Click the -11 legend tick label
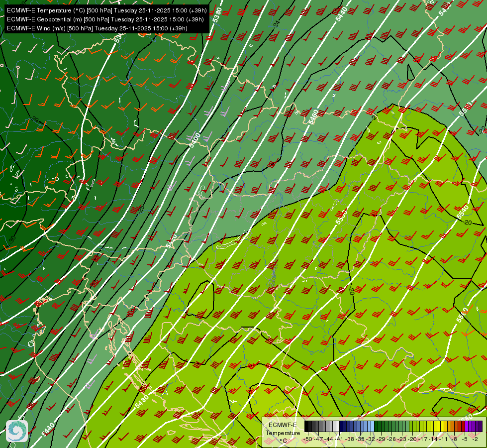This screenshot has width=487, height=448. point(443,439)
